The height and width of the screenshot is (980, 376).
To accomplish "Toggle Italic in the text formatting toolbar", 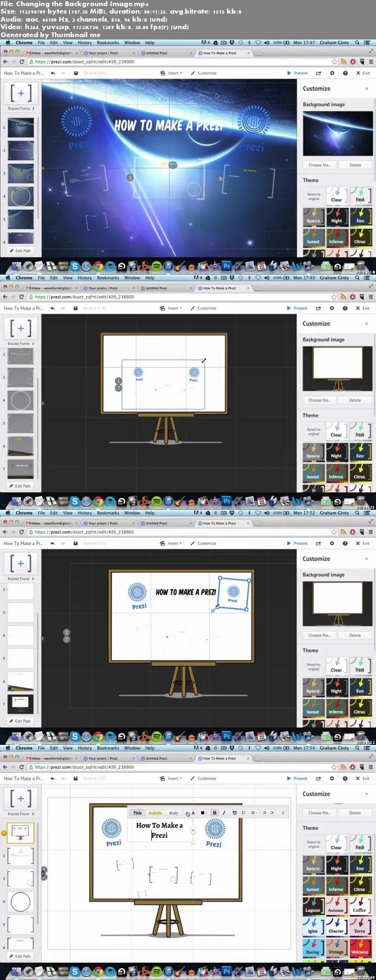I will tap(224, 813).
